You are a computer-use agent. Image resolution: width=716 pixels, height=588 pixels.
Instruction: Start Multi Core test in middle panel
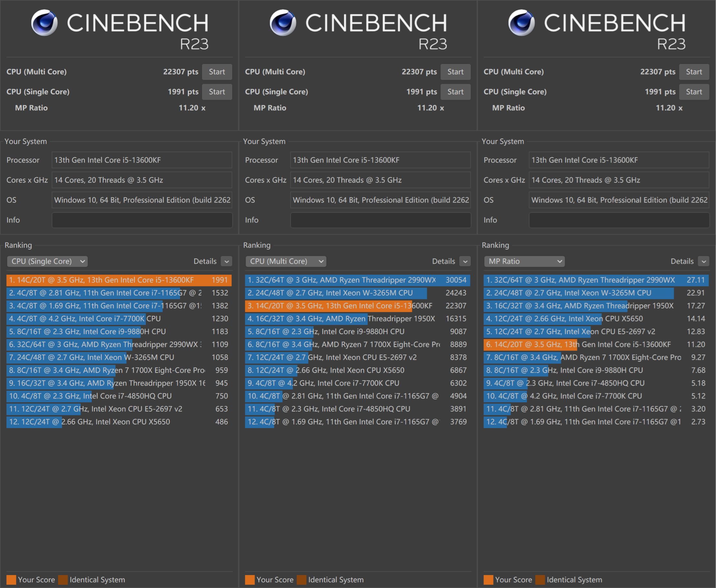(455, 72)
